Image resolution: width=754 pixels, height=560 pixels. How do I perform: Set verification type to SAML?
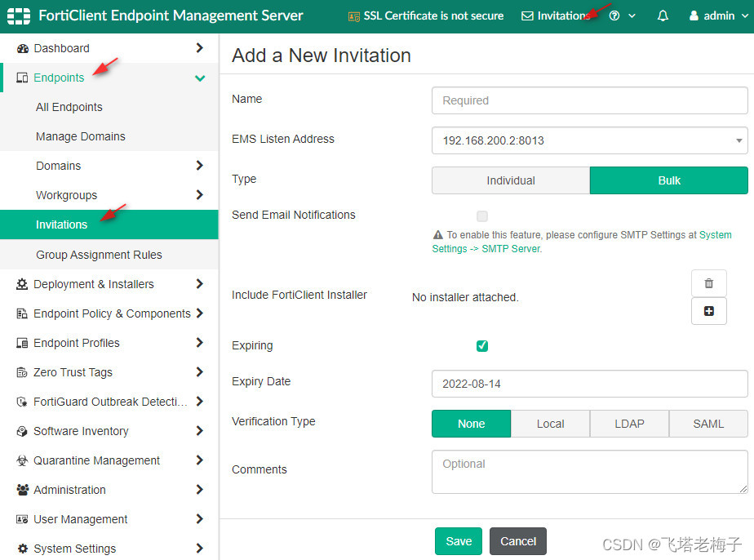coord(708,424)
